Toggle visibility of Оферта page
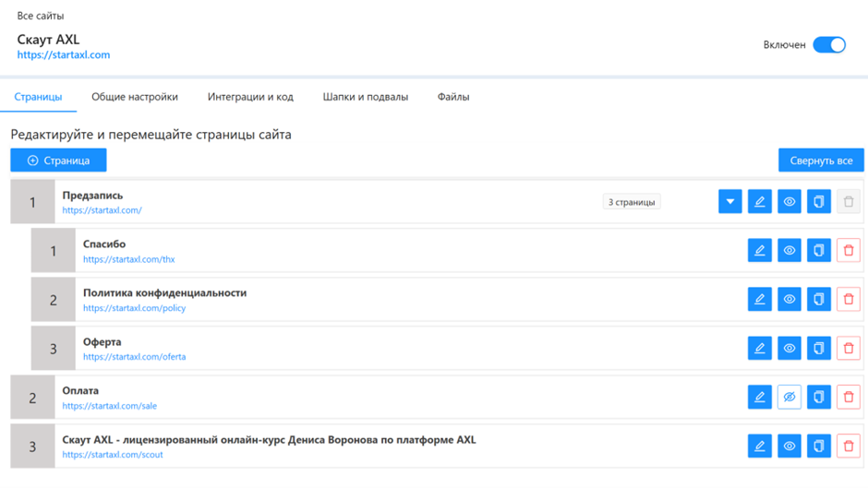 pos(789,348)
